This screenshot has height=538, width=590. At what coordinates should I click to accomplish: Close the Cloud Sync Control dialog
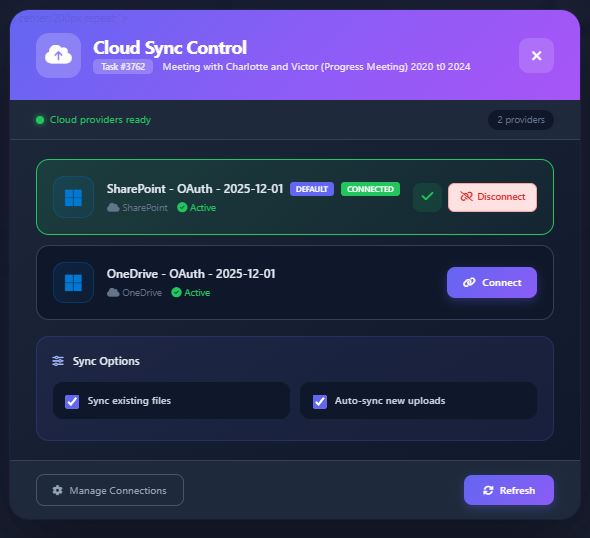(536, 56)
